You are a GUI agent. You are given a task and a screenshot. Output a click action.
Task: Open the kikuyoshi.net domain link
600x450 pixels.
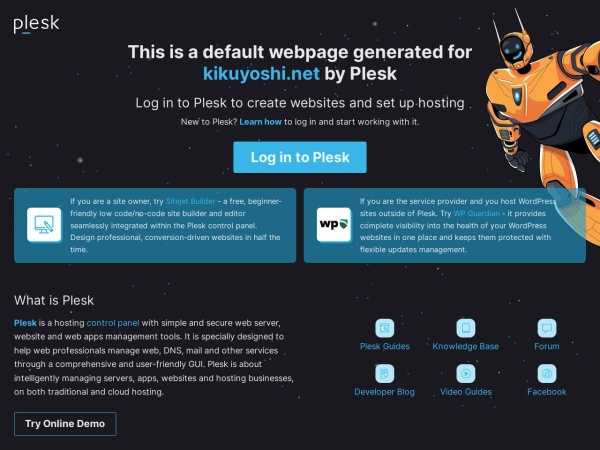[261, 73]
